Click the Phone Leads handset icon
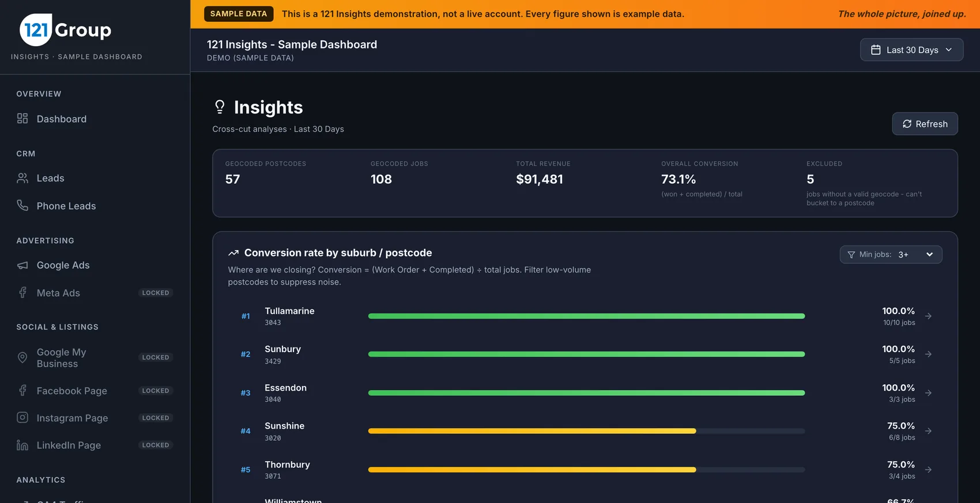Image resolution: width=980 pixels, height=503 pixels. tap(22, 205)
